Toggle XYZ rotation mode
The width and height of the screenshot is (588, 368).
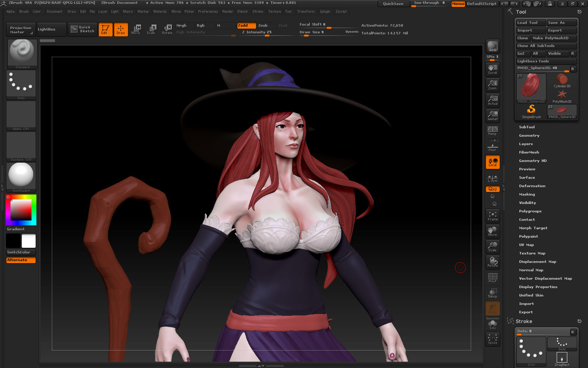(x=492, y=189)
